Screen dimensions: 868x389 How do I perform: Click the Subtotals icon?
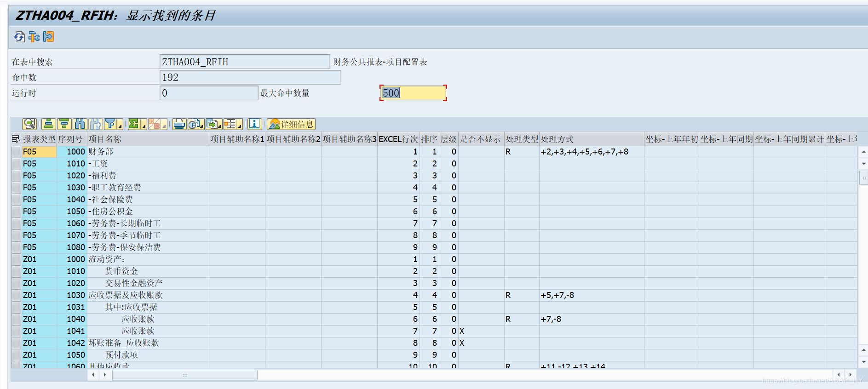[154, 124]
